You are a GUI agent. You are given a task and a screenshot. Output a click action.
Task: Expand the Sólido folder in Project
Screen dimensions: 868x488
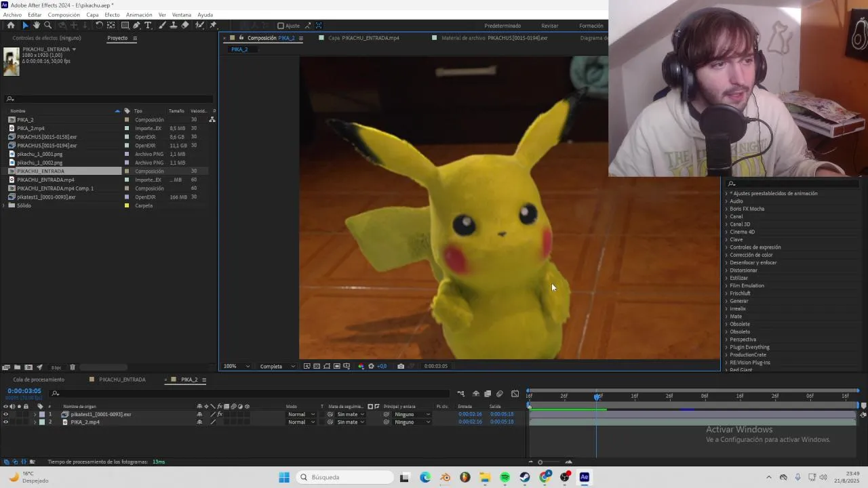[4, 205]
